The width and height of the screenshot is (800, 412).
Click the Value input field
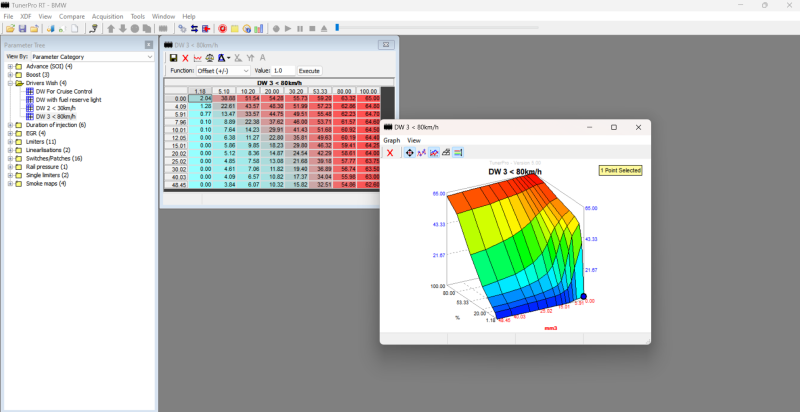click(x=282, y=71)
